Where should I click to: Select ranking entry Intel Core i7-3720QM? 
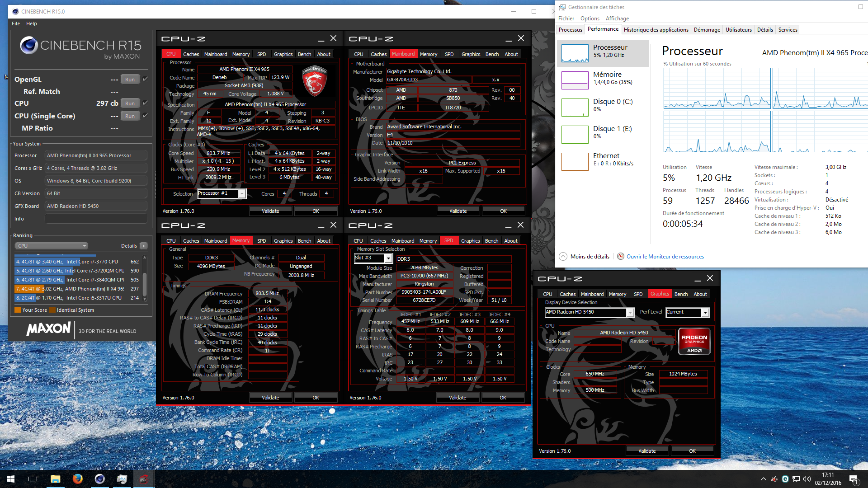tap(78, 271)
